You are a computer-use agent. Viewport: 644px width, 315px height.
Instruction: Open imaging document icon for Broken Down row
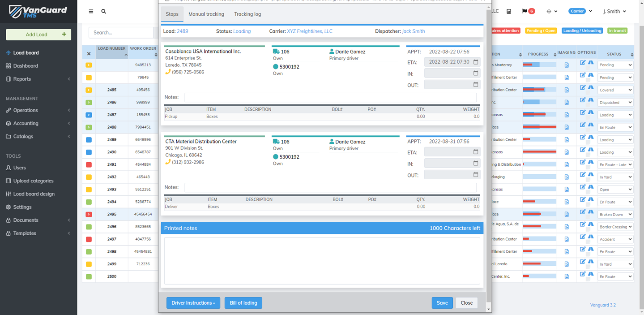[x=567, y=214]
